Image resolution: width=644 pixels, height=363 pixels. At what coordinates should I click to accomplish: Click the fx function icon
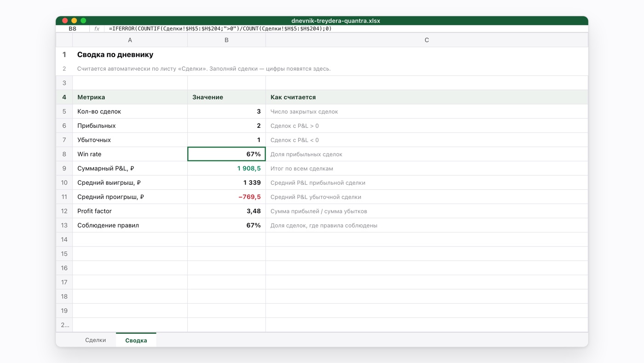coord(97,28)
